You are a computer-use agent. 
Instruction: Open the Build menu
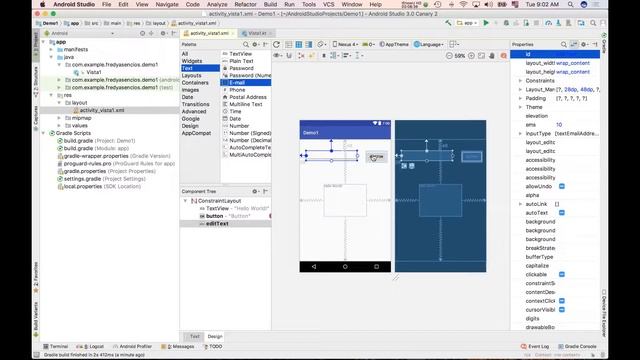click(x=270, y=4)
